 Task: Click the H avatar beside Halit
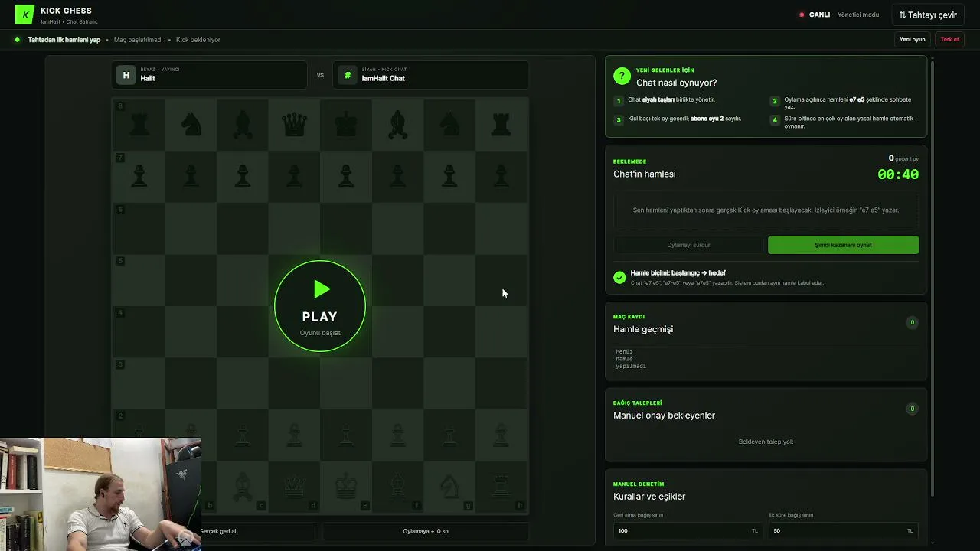coord(126,75)
